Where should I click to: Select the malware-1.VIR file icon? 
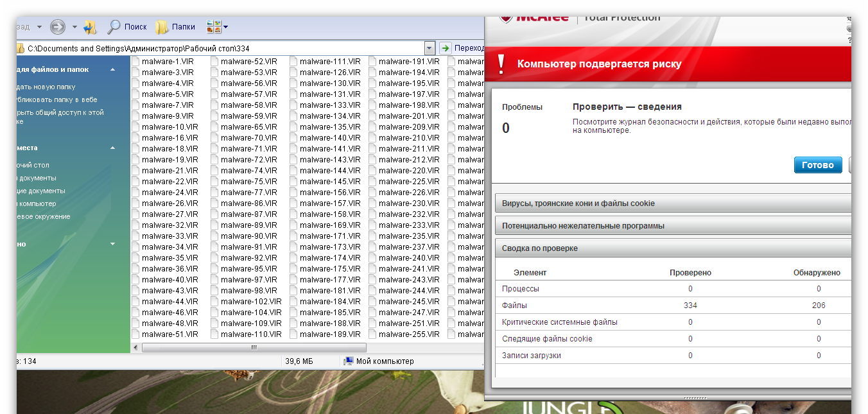click(135, 62)
